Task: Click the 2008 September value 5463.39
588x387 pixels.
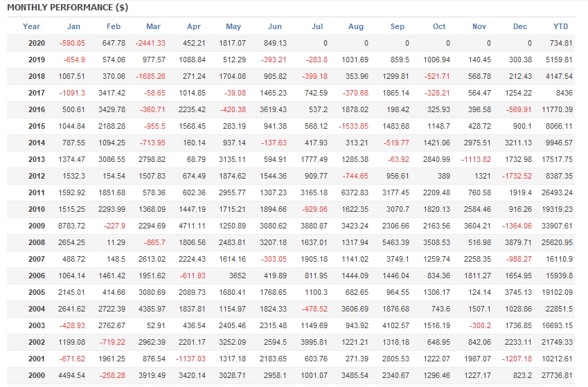Action: point(395,242)
